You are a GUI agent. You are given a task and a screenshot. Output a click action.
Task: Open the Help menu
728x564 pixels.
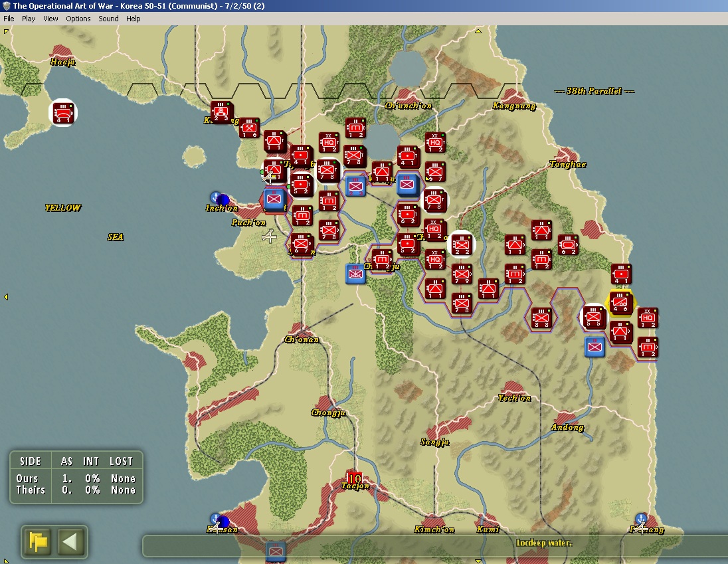coord(134,19)
